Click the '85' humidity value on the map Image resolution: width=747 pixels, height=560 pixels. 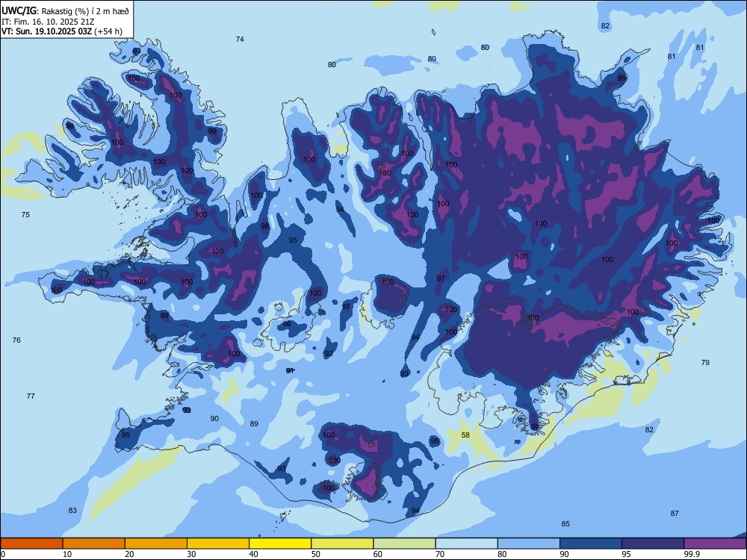click(565, 523)
